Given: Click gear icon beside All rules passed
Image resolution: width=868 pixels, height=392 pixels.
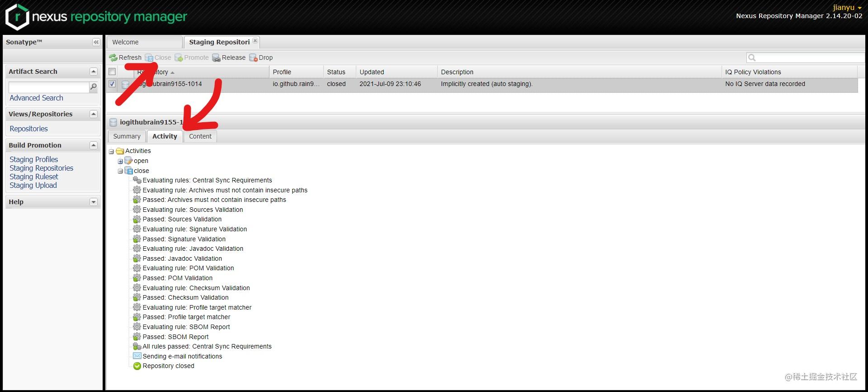Looking at the screenshot, I should 137,346.
